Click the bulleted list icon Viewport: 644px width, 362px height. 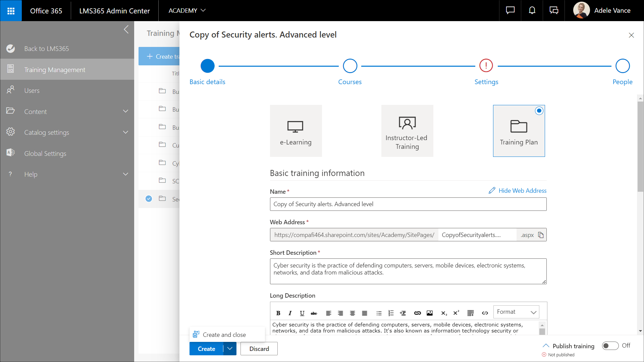point(379,313)
